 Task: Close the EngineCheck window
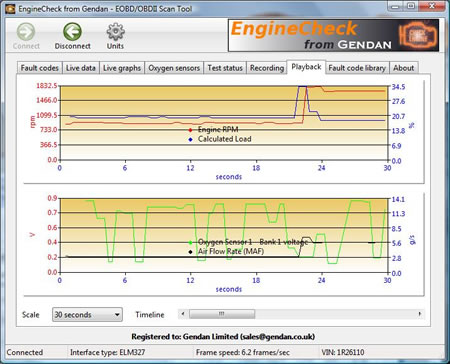pos(432,6)
